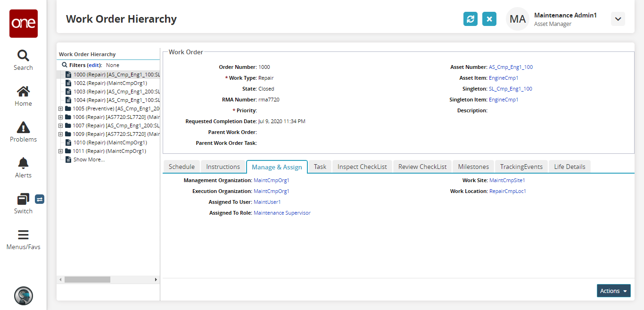
Task: Open the Alerts bell icon
Action: tap(23, 163)
